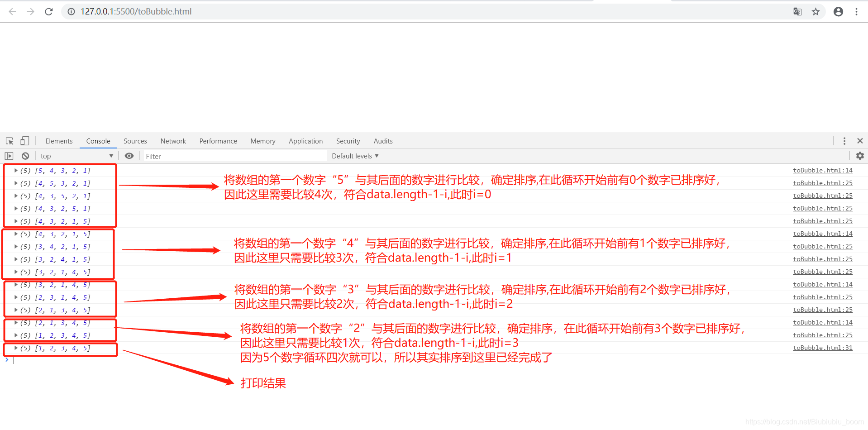Image resolution: width=868 pixels, height=430 pixels.
Task: View site information icon in address bar
Action: 71,11
